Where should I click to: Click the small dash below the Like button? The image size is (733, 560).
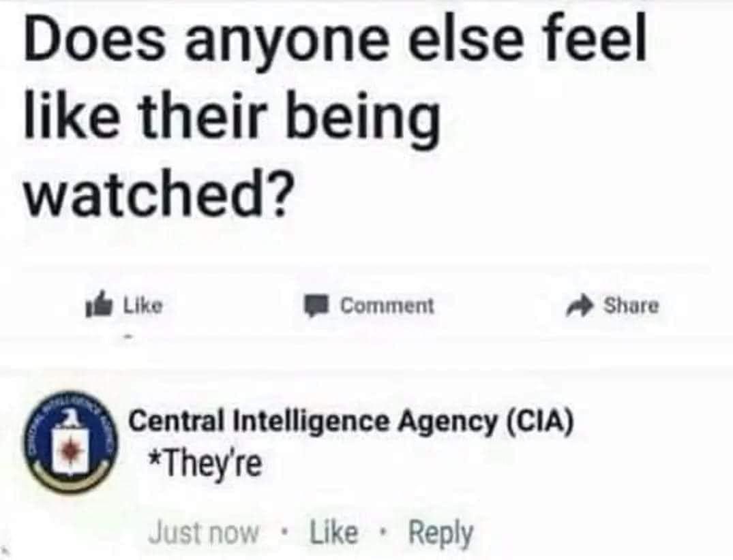coord(125,335)
